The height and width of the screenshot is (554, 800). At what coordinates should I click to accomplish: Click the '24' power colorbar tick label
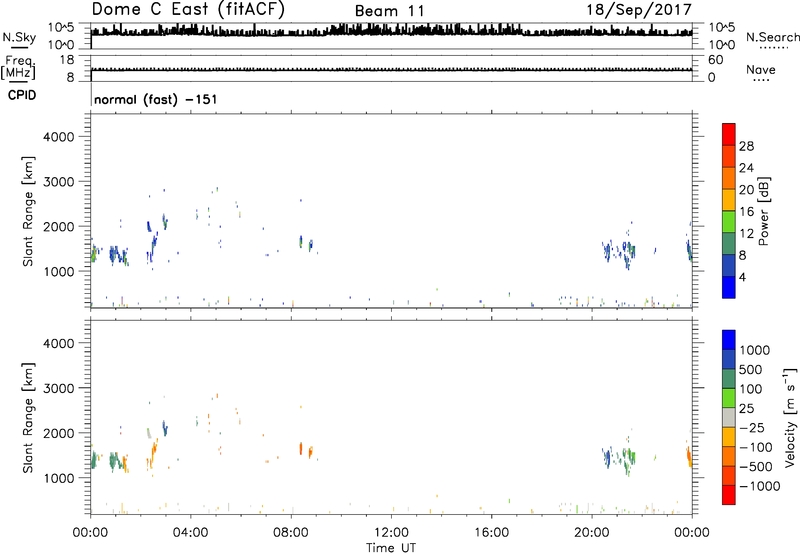click(746, 168)
